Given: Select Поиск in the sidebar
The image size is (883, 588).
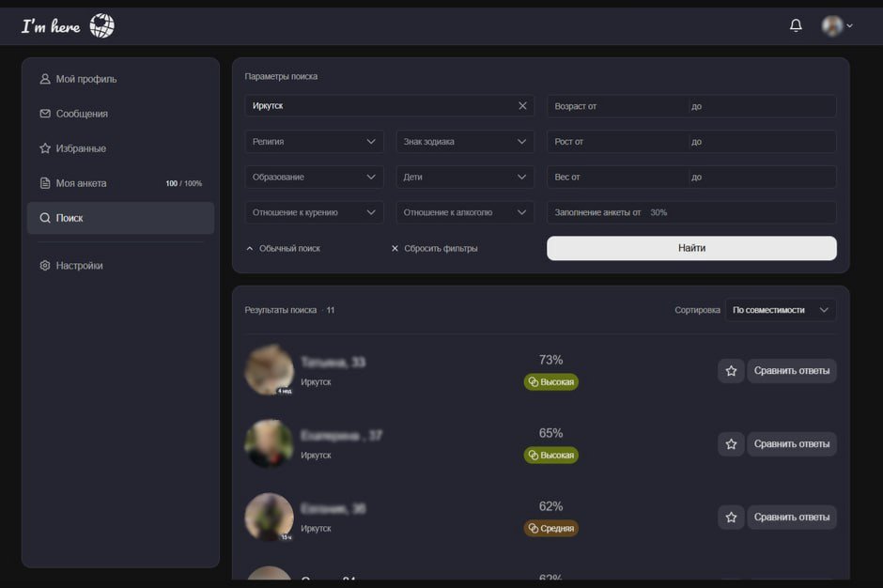Looking at the screenshot, I should click(120, 218).
